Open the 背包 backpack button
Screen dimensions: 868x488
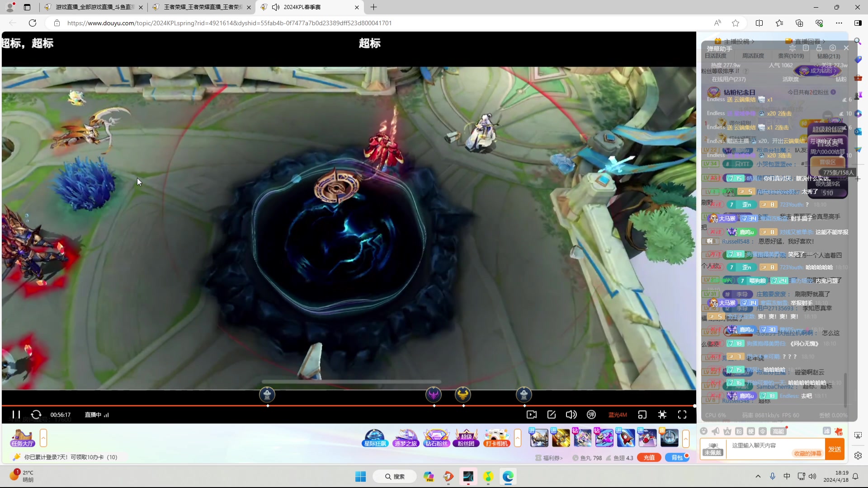point(677,458)
